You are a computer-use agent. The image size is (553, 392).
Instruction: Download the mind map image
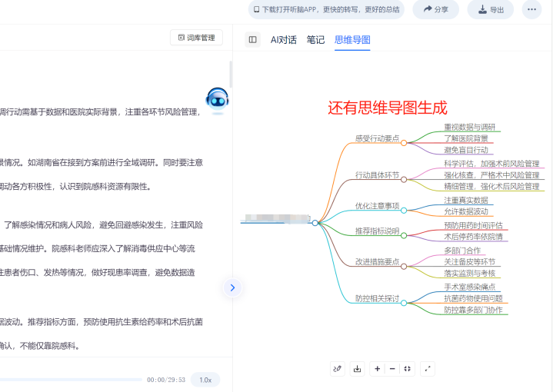(358, 369)
